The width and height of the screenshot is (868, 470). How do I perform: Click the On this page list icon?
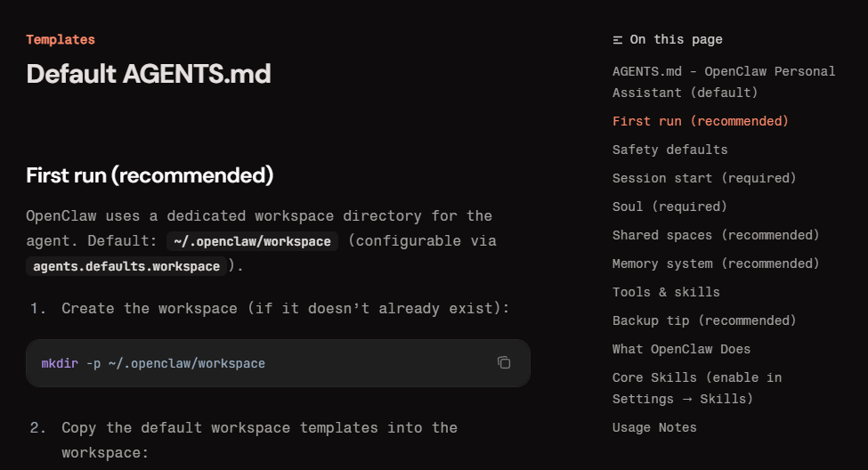point(618,40)
